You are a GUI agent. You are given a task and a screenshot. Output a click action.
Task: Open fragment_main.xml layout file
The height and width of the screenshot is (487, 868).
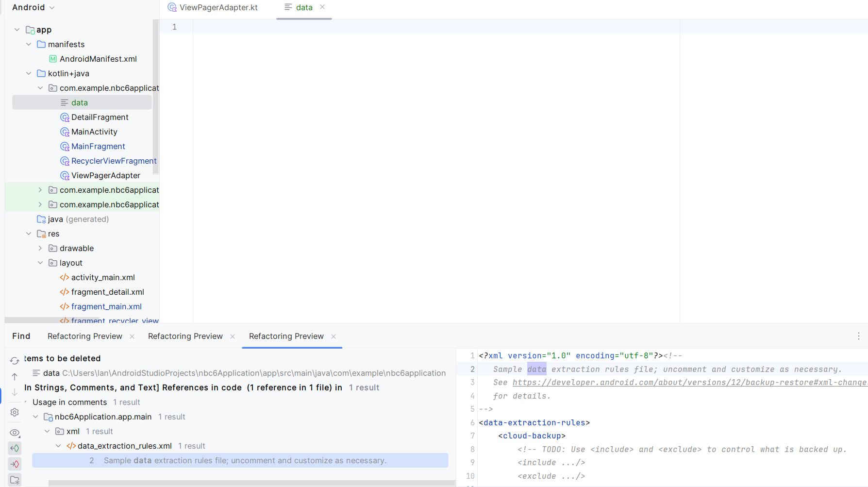106,307
